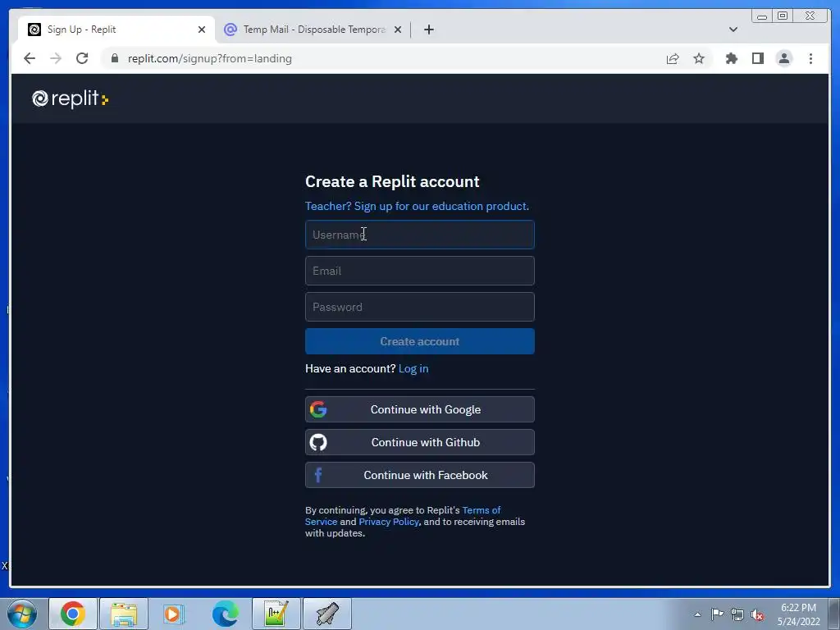Open the Chrome three-dot menu
This screenshot has width=840, height=630.
tap(810, 58)
